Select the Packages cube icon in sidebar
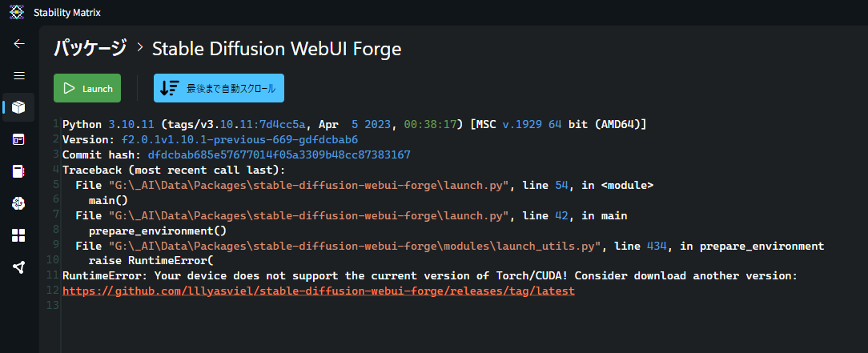This screenshot has width=868, height=353. pyautogui.click(x=19, y=107)
